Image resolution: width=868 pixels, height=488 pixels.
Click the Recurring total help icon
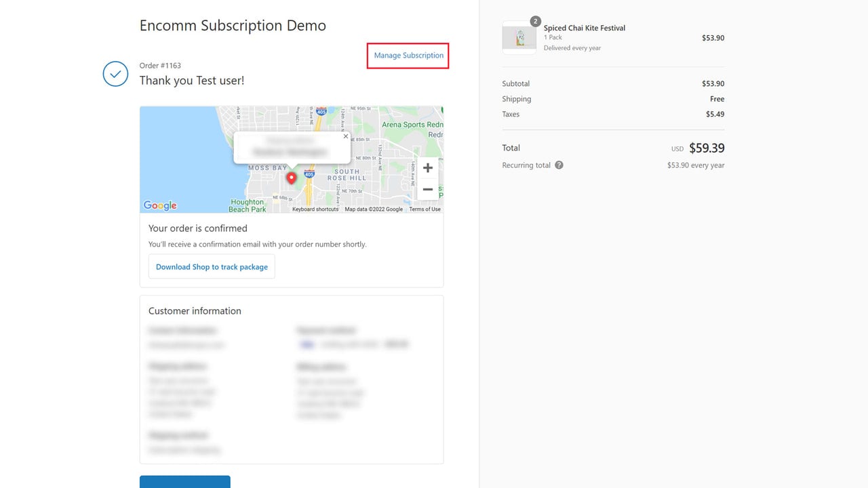(x=559, y=165)
